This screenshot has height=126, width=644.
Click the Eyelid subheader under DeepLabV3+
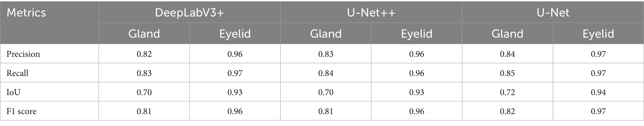pyautogui.click(x=235, y=34)
